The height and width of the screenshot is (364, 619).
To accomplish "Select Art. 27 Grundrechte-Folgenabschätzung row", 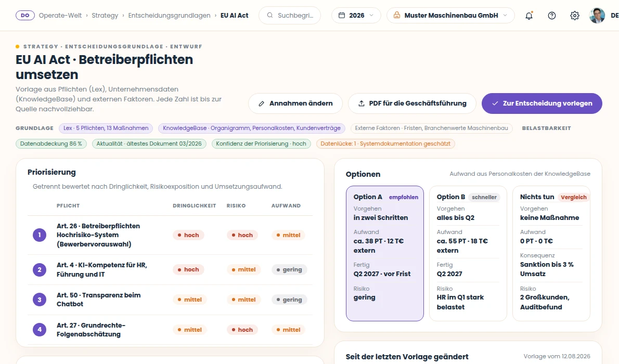I will click(x=170, y=330).
